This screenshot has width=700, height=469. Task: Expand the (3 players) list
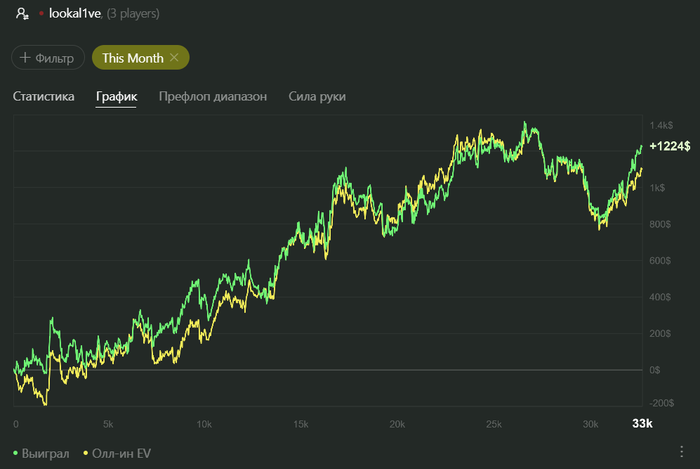(133, 14)
